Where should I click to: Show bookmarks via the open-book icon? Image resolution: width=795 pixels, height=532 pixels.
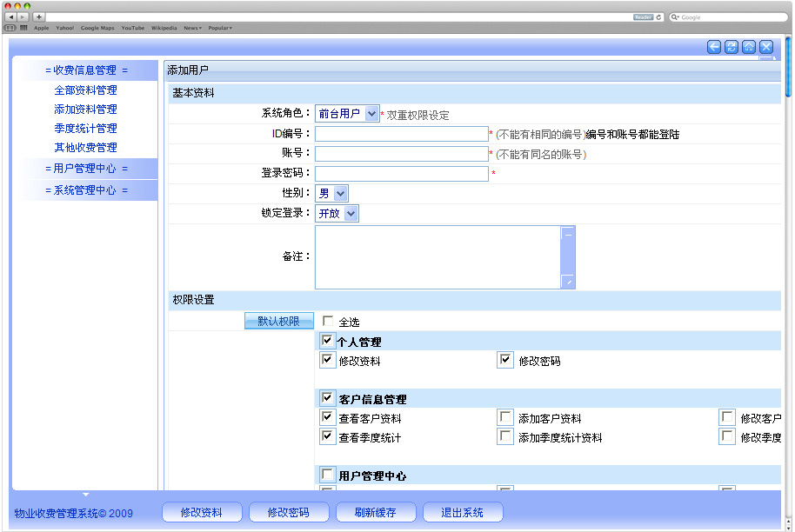coord(10,28)
